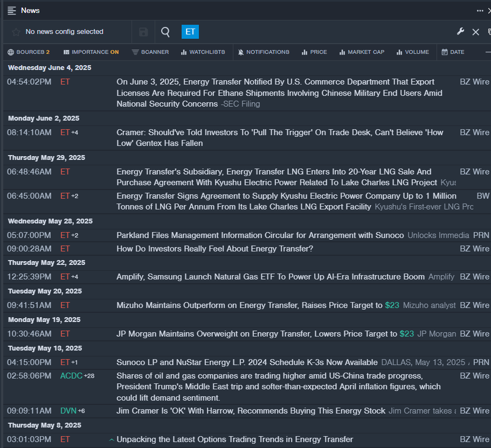Screen dimensions: 491x448
Task: Open the Date filter
Action: tap(453, 52)
